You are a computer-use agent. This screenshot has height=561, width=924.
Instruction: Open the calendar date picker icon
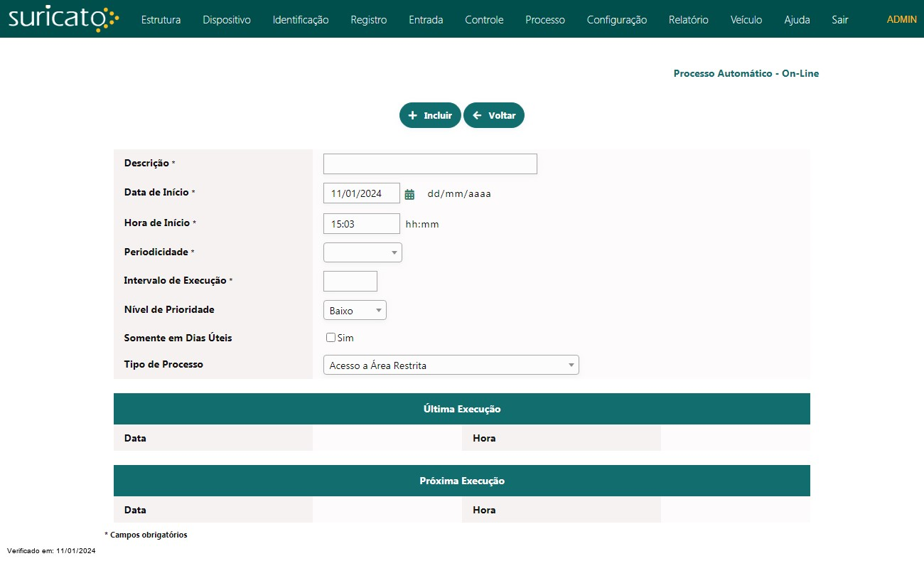(x=409, y=194)
